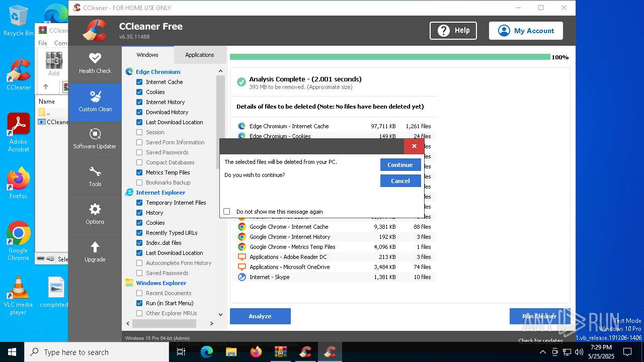Switch to the Windows tab
This screenshot has height=362, width=644.
point(147,55)
